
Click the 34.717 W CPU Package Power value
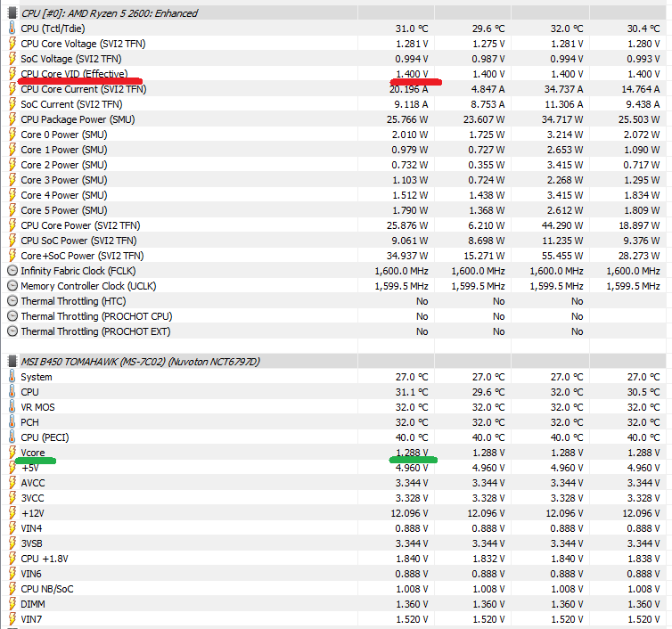pos(562,119)
